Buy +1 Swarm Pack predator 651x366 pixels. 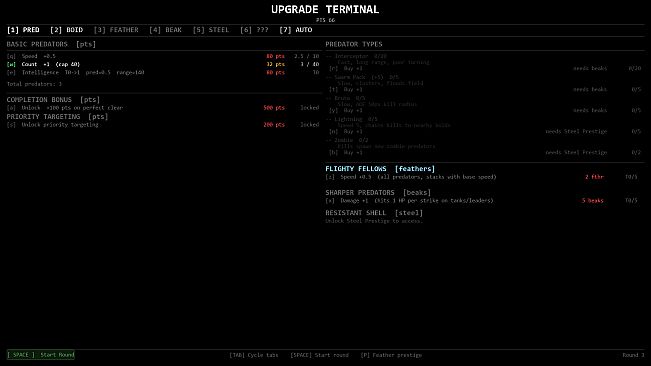[x=485, y=89]
